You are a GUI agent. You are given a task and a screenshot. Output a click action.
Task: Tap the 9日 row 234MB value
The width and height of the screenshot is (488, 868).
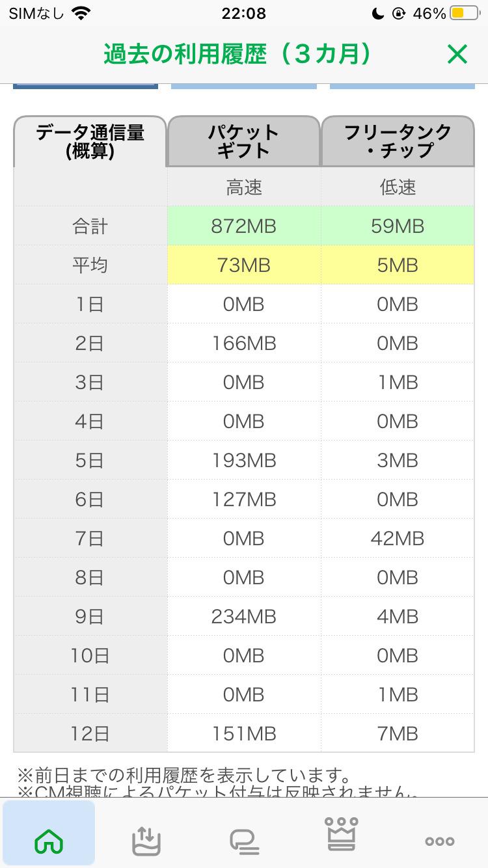pyautogui.click(x=244, y=617)
